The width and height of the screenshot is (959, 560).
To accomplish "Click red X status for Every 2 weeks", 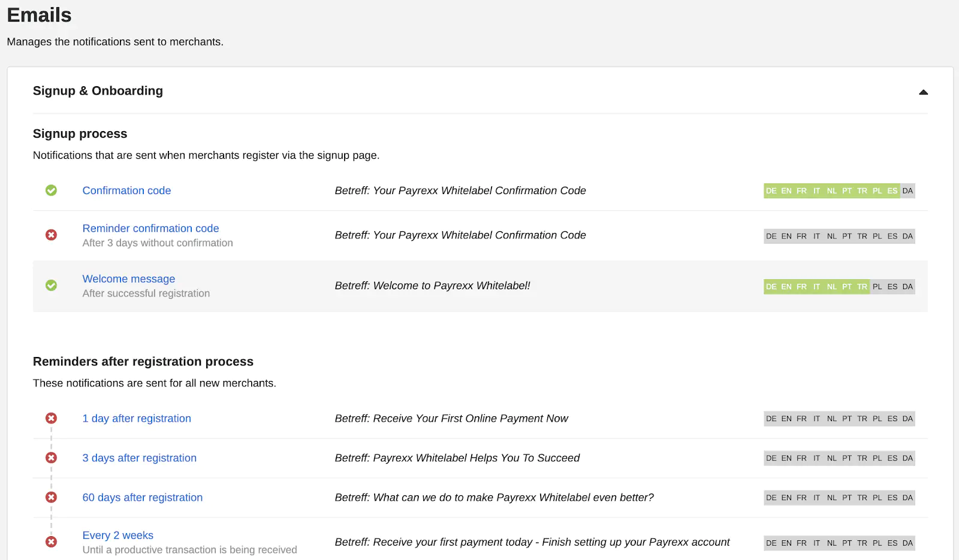I will pyautogui.click(x=52, y=541).
